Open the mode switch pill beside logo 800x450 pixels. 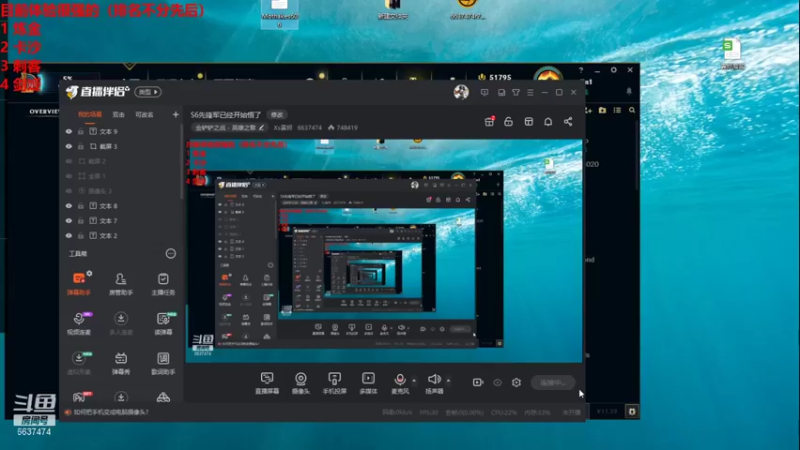[x=148, y=92]
